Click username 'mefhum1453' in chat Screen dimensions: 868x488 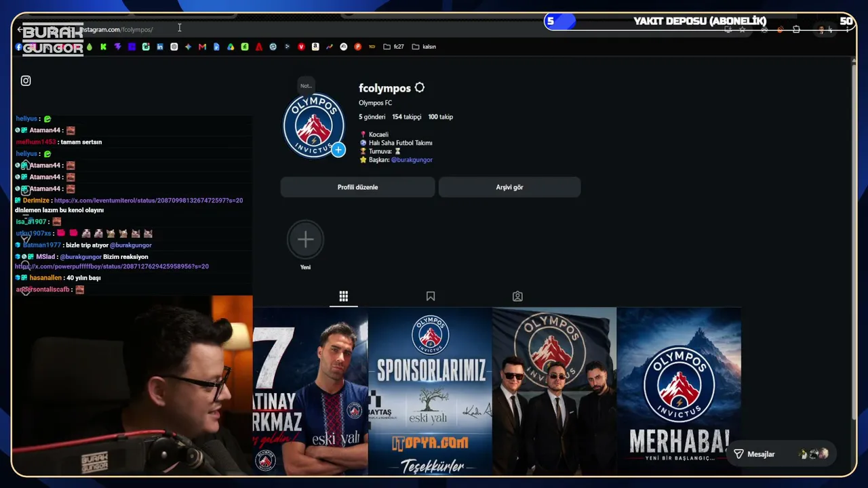36,142
